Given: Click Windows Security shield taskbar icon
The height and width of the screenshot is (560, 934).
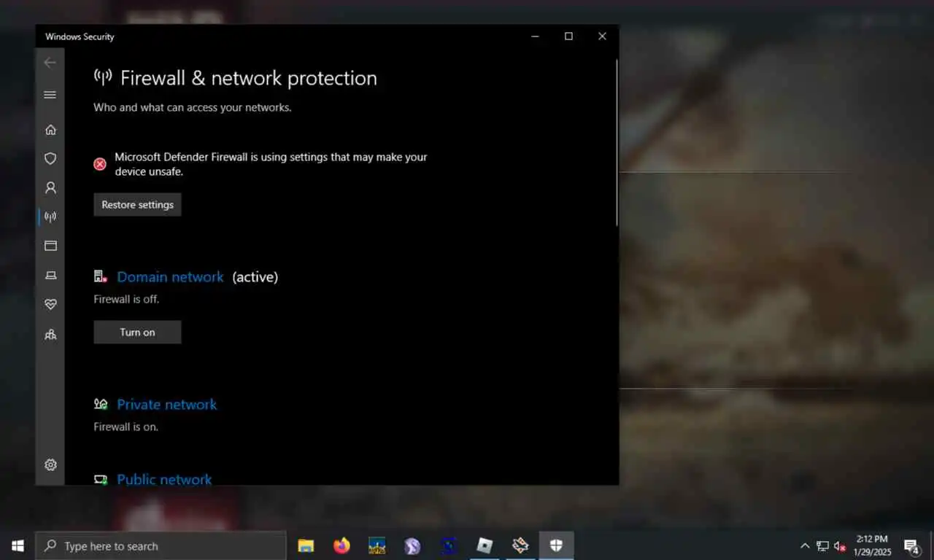Looking at the screenshot, I should click(556, 545).
